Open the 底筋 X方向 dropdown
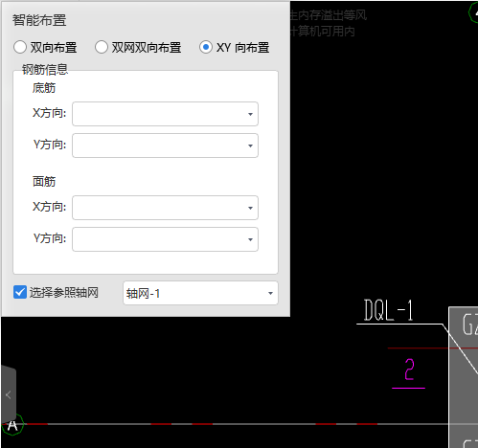The image size is (478, 448). pos(165,114)
